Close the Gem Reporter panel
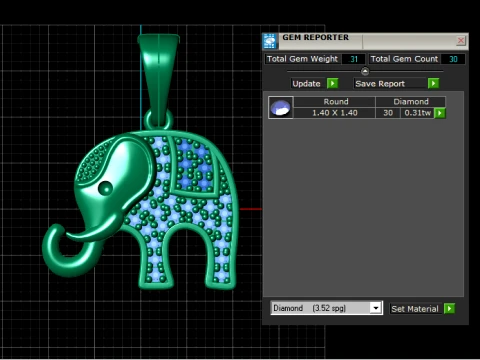 click(461, 41)
